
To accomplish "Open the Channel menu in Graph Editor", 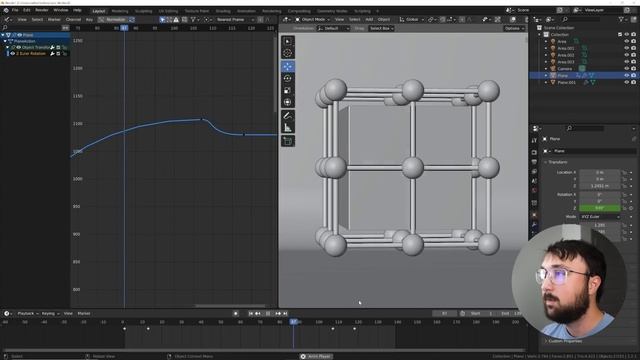I will click(73, 20).
